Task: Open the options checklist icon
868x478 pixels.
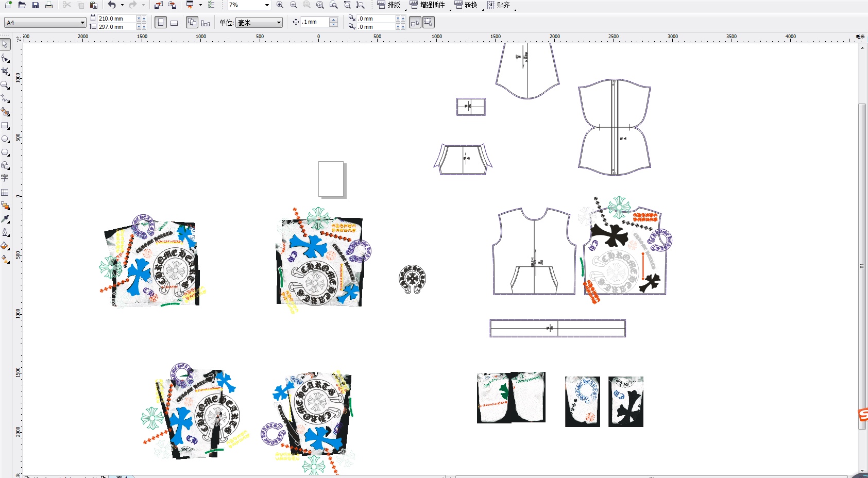Action: click(211, 5)
